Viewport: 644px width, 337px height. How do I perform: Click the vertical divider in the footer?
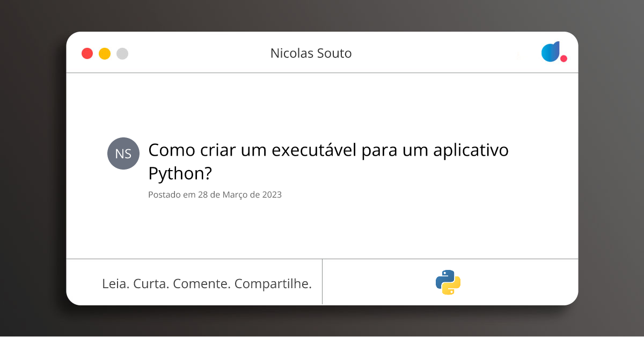(x=322, y=282)
